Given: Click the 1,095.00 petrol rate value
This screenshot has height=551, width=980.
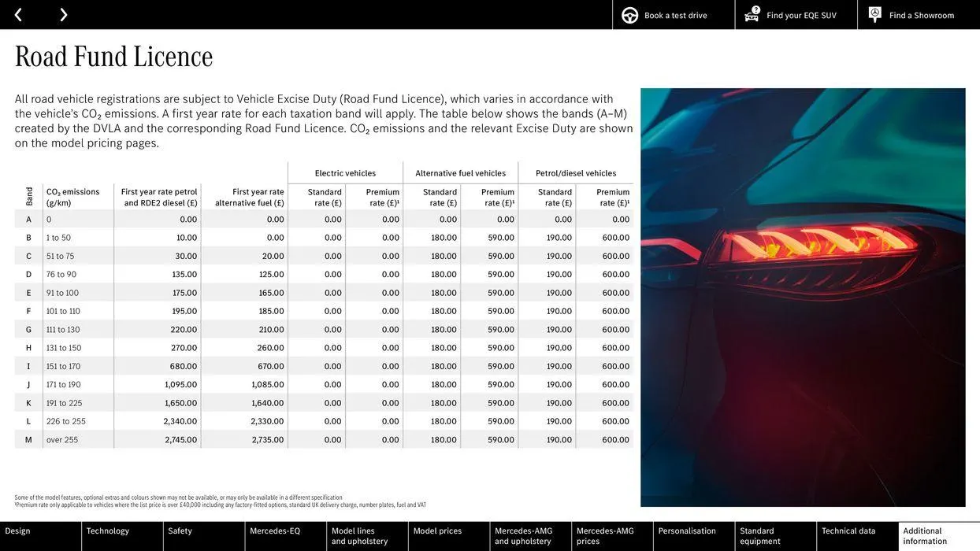Looking at the screenshot, I should click(181, 385).
